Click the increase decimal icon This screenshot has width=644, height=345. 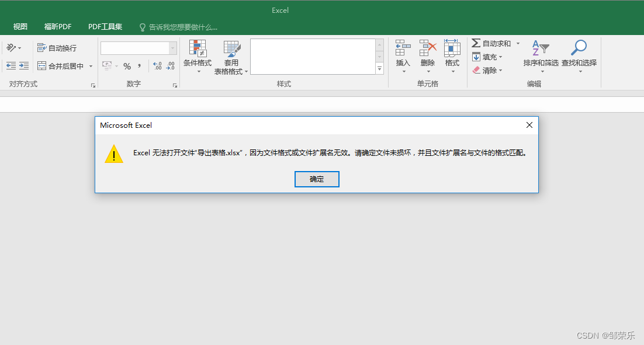coord(157,65)
